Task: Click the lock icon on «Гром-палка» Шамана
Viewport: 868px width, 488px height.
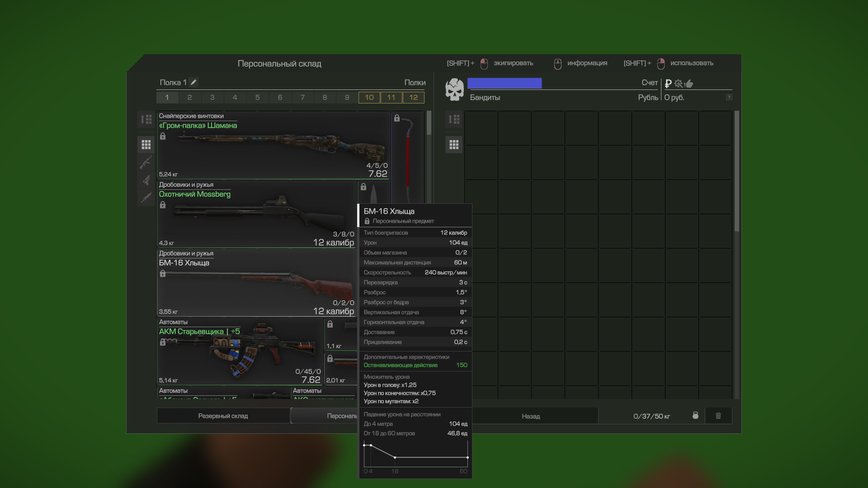Action: [x=163, y=136]
